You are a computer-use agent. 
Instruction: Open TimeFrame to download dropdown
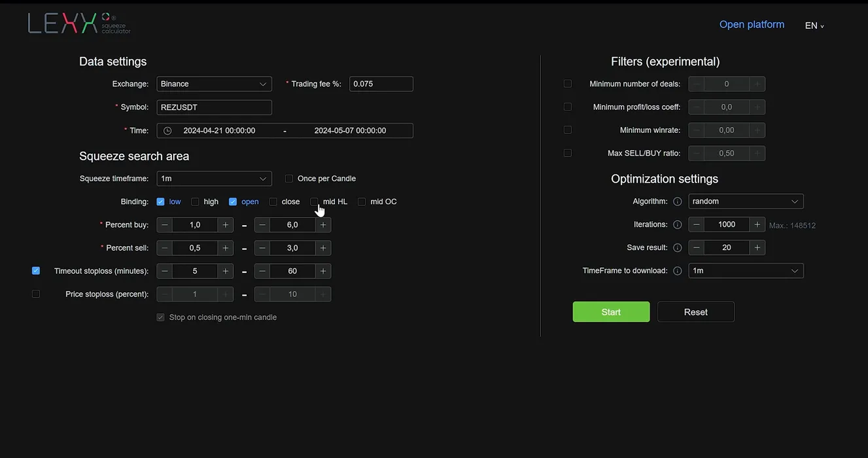click(746, 271)
